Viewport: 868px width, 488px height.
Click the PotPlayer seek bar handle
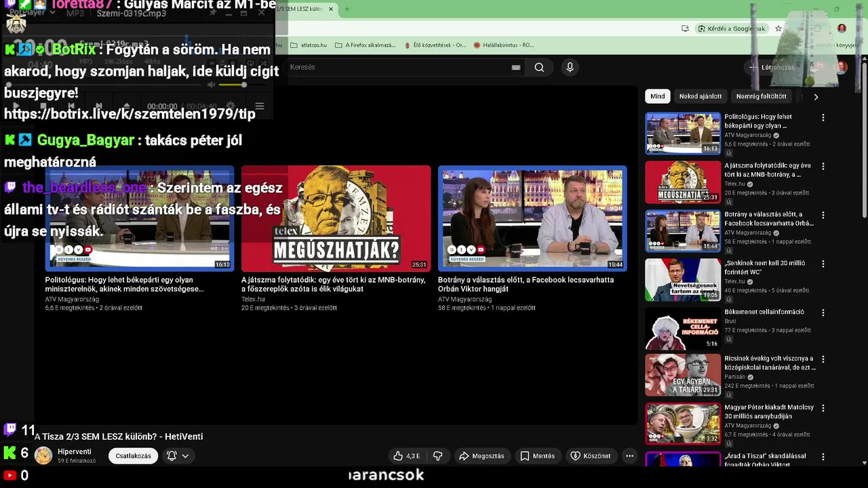point(8,85)
